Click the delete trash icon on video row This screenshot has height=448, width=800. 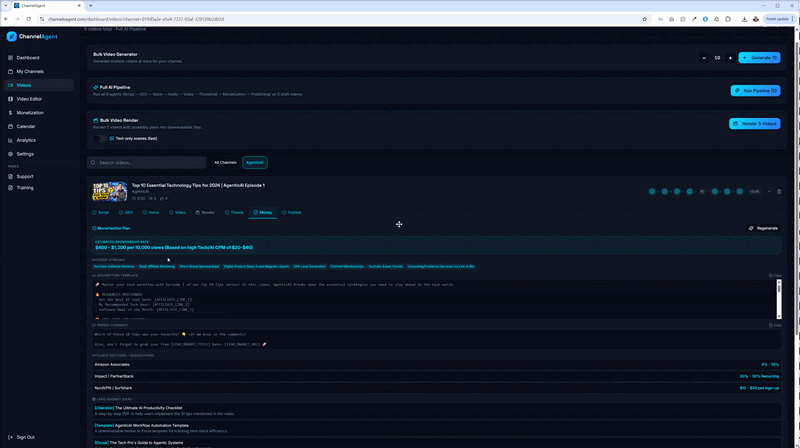click(779, 191)
